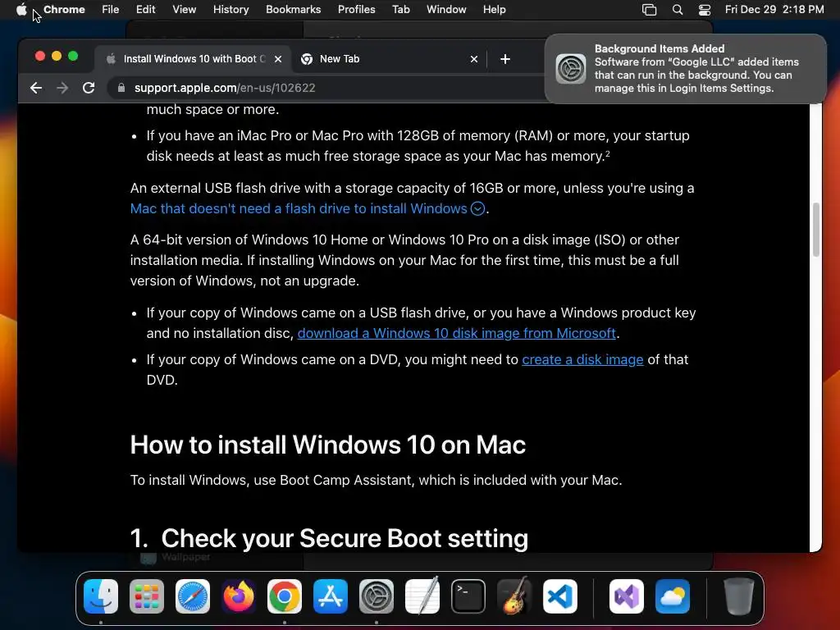
Task: Open a new tab with the plus button
Action: point(505,59)
